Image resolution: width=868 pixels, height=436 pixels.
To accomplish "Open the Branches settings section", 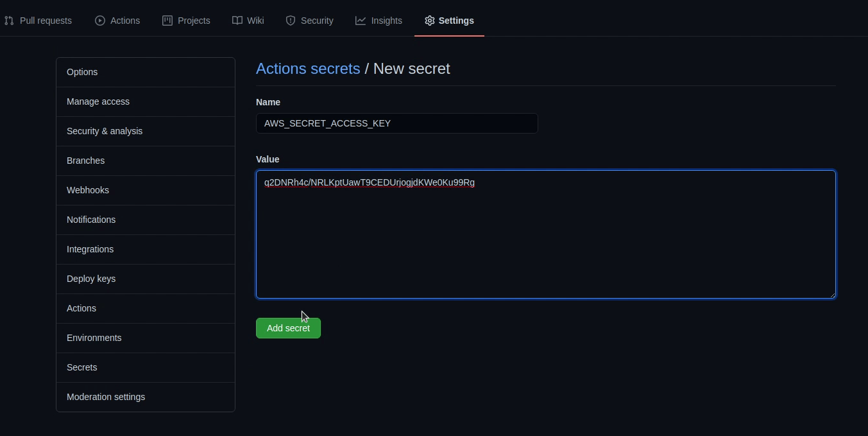I will [85, 161].
